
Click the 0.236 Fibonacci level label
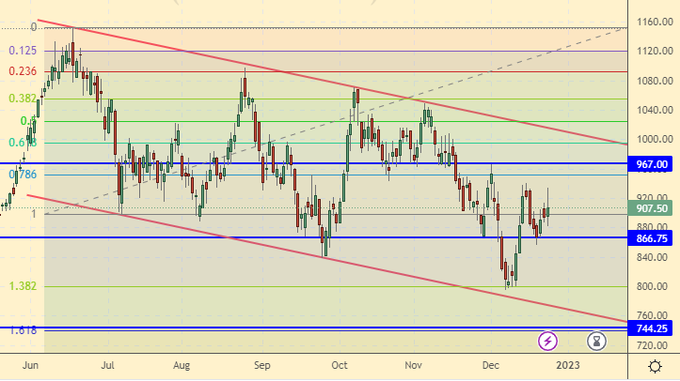click(x=23, y=71)
